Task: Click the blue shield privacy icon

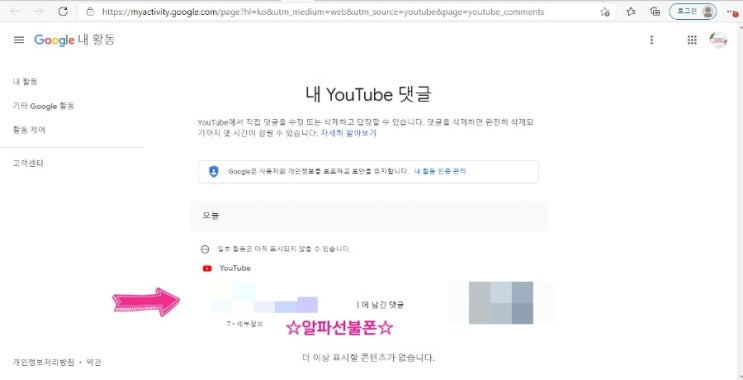Action: pos(214,172)
